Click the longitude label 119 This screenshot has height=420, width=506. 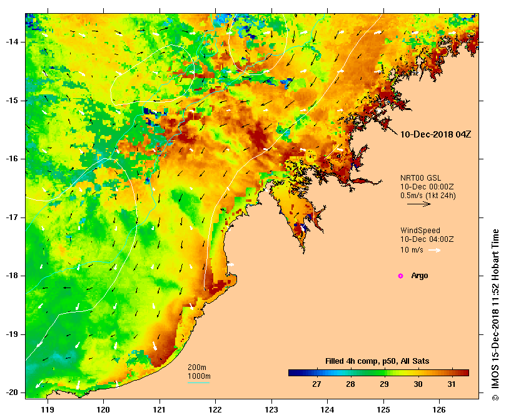click(x=48, y=409)
